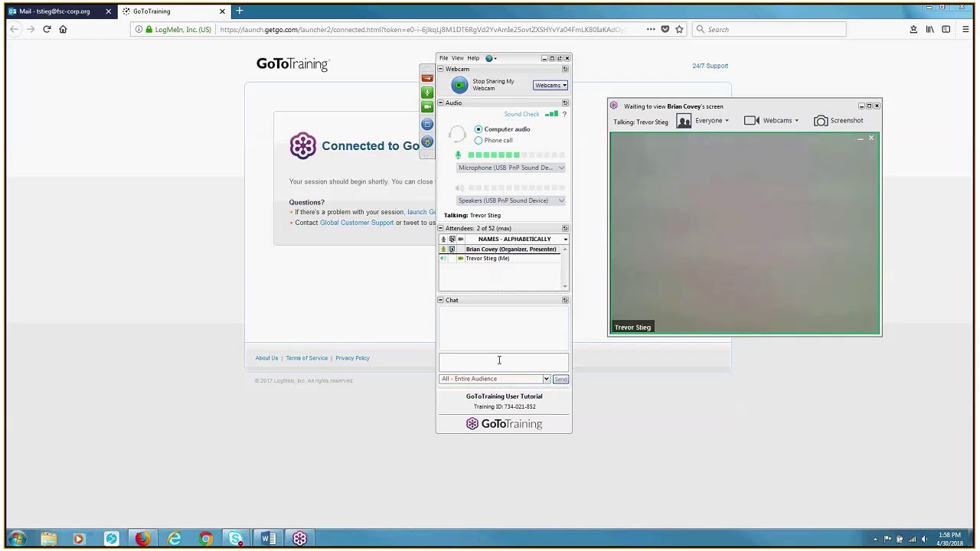Switch to the Mail browser tab
Screen dimensions: 980x551
[x=60, y=11]
